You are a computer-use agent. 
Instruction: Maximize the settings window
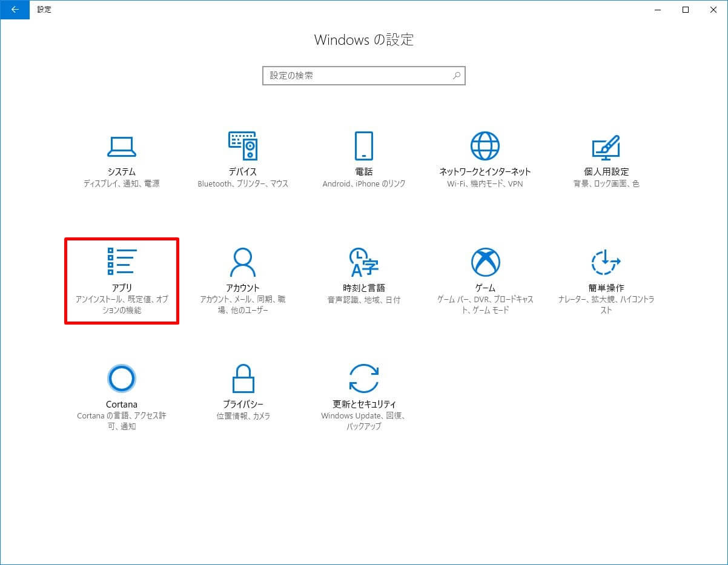point(686,10)
